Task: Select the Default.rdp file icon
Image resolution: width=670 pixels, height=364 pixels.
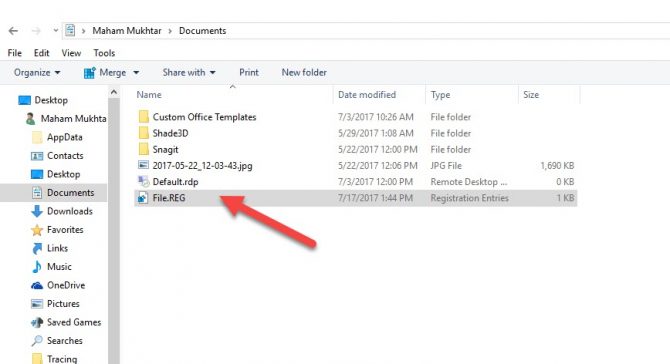Action: pyautogui.click(x=143, y=182)
